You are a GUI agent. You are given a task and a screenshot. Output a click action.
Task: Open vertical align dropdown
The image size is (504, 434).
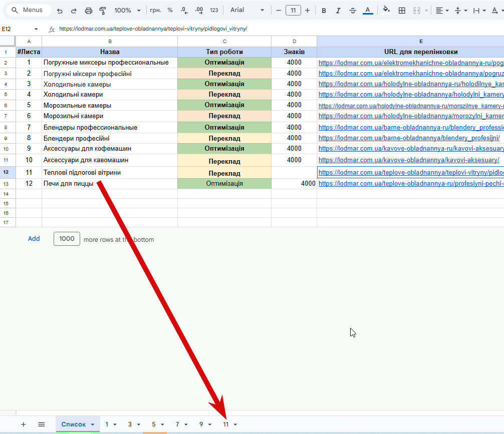point(460,11)
